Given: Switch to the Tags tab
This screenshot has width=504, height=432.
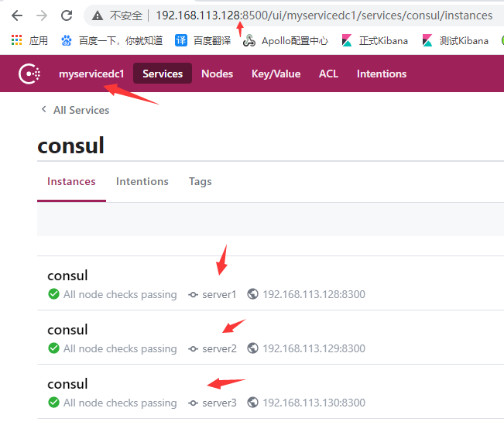Looking at the screenshot, I should pos(200,182).
